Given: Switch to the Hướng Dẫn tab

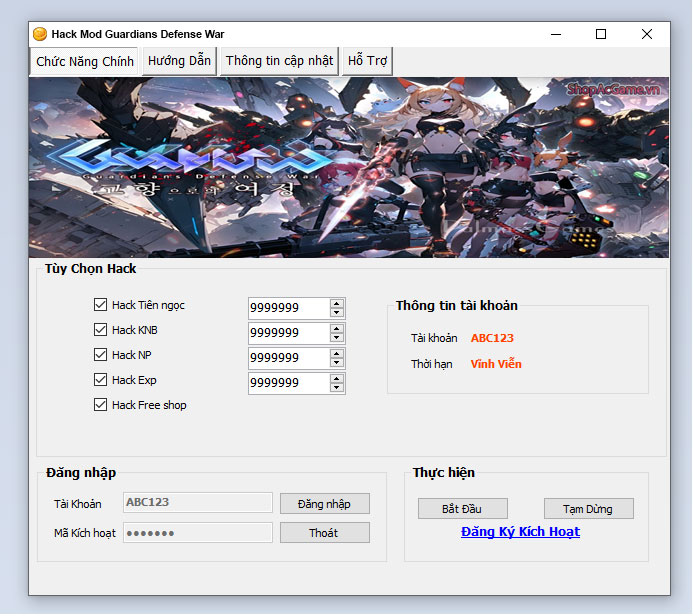Looking at the screenshot, I should click(x=179, y=61).
